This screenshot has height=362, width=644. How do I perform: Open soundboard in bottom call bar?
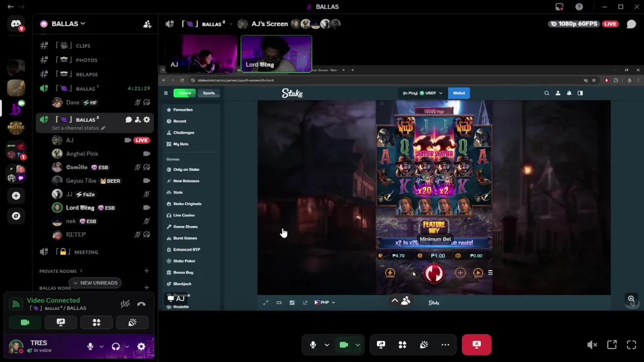pyautogui.click(x=424, y=345)
